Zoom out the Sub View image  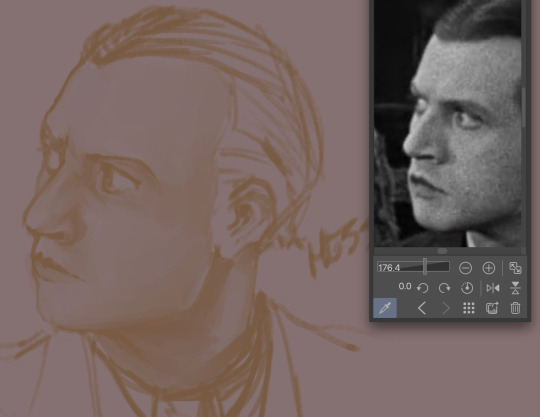[465, 268]
